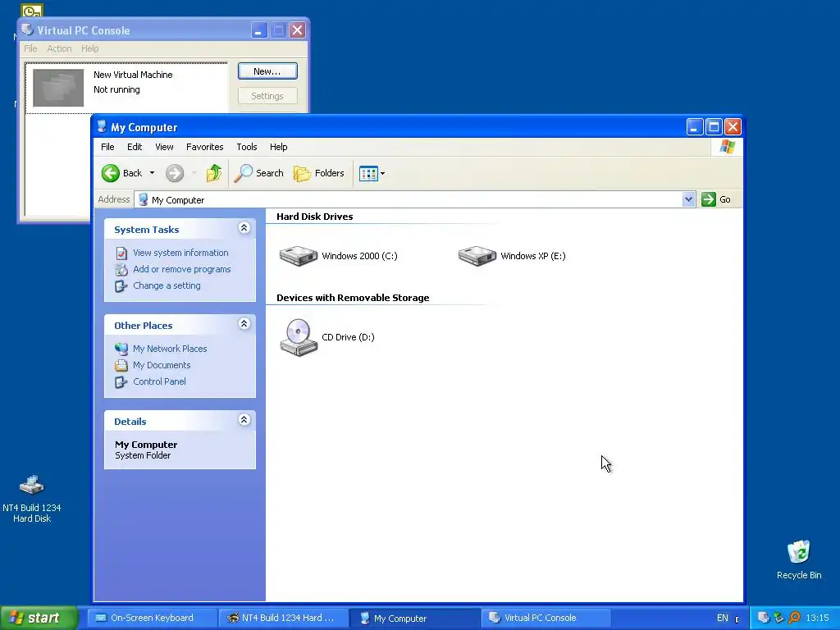Viewport: 840px width, 630px height.
Task: Click the system tray clock 13:15
Action: (x=818, y=618)
